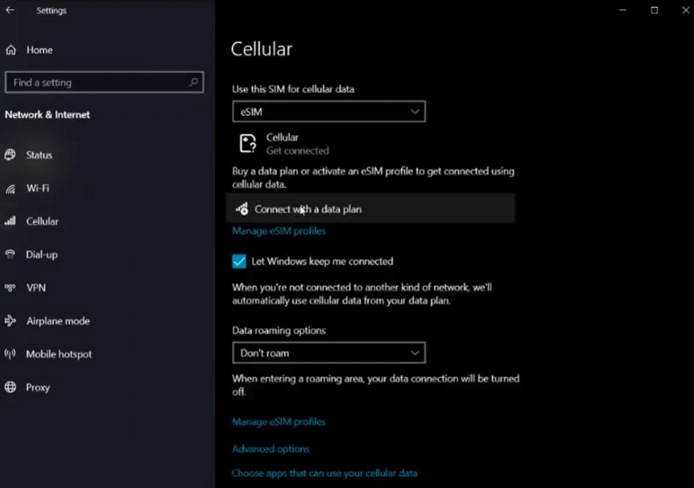Click the Cellular signal bars icon

click(x=10, y=221)
